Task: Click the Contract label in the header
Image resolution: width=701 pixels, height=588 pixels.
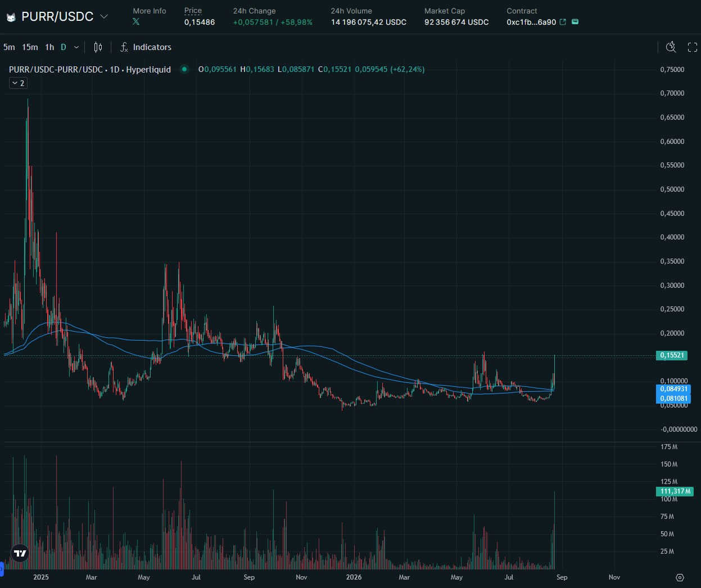Action: [522, 11]
